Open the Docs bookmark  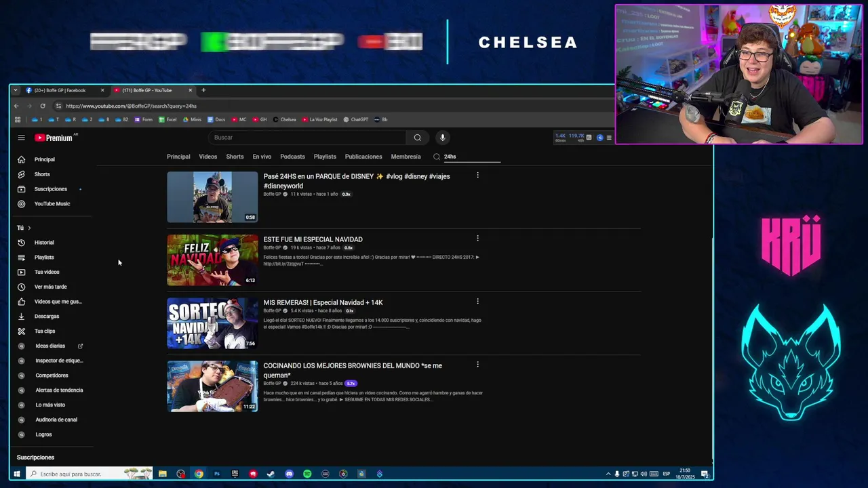click(216, 119)
